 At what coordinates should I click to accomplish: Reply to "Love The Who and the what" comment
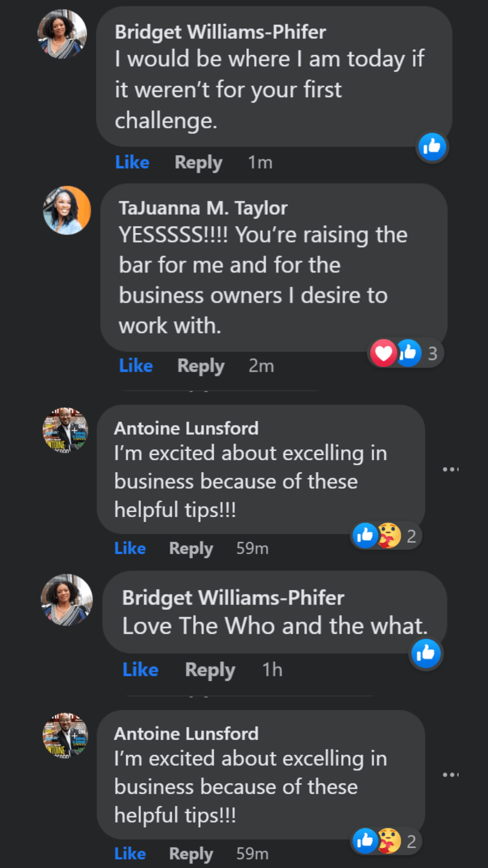[210, 670]
